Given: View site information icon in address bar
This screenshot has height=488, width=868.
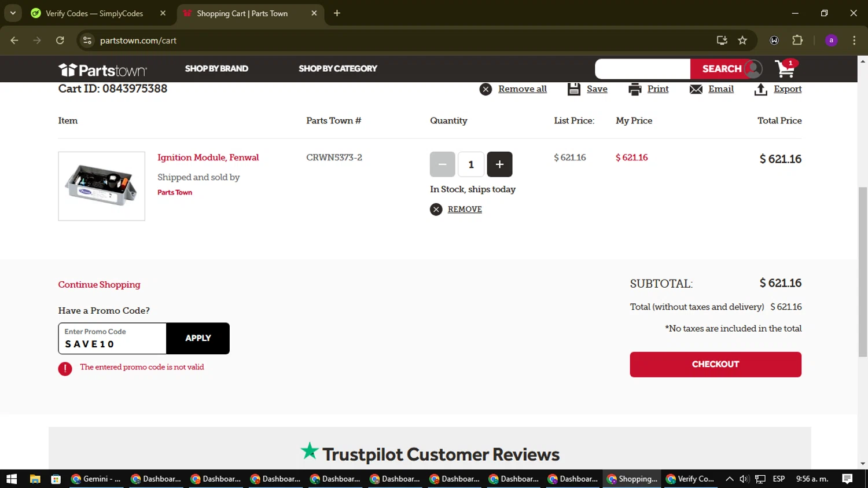Looking at the screenshot, I should tap(87, 41).
